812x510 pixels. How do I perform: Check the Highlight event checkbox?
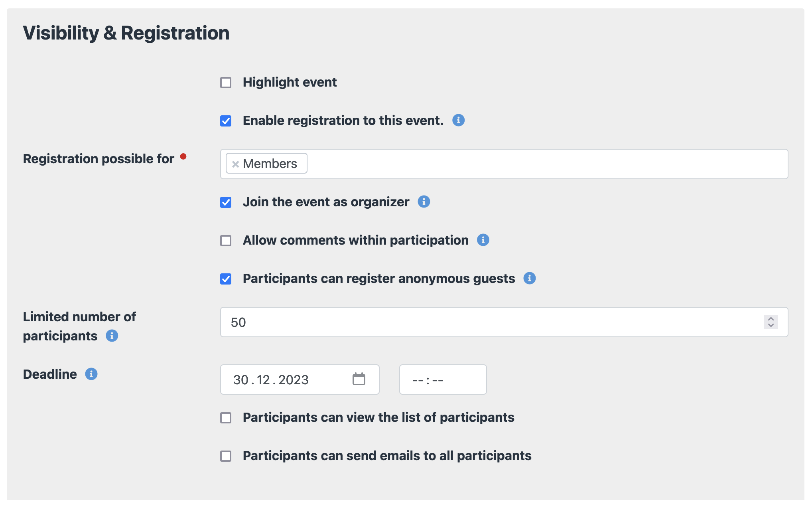click(226, 83)
